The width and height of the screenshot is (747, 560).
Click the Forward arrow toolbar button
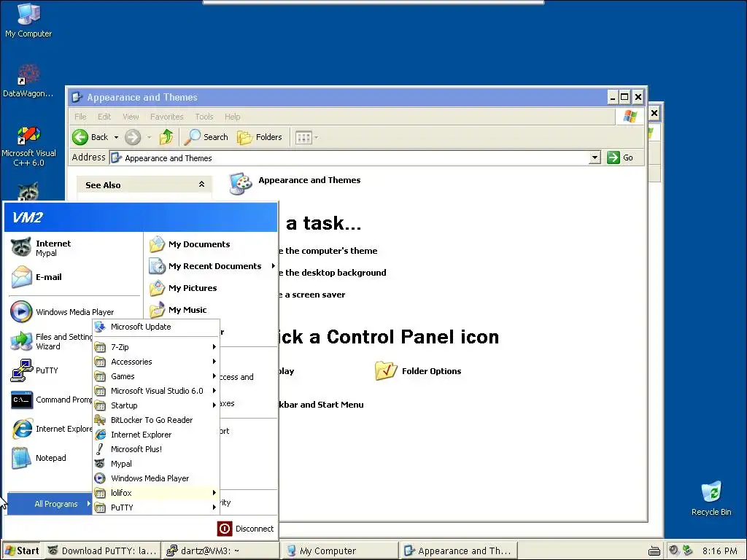click(x=133, y=137)
